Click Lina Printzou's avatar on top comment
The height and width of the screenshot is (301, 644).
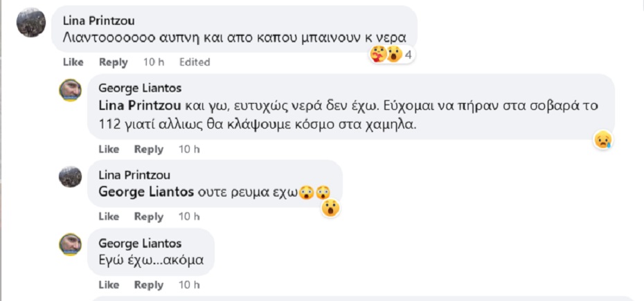point(31,23)
